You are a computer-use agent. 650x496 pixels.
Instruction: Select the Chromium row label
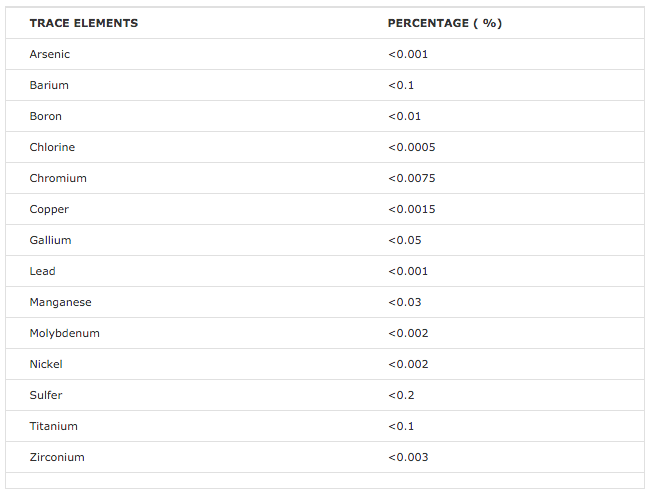tap(58, 178)
